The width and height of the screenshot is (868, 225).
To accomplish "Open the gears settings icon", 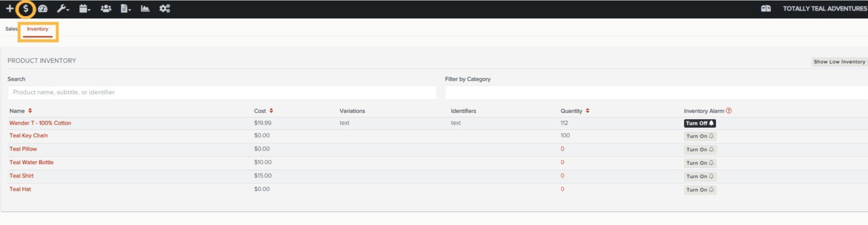I will tap(165, 9).
